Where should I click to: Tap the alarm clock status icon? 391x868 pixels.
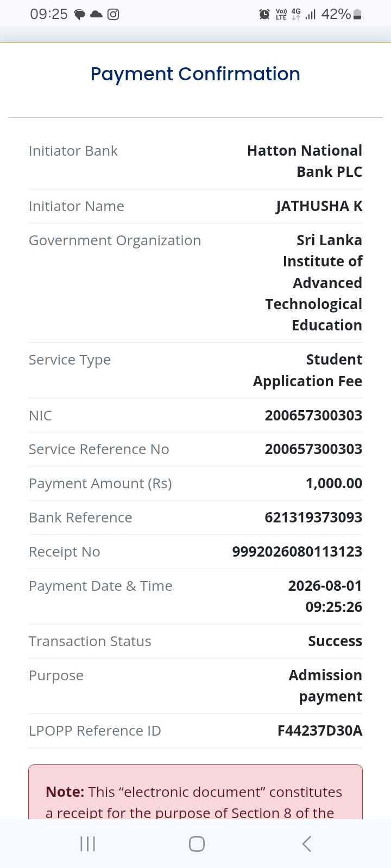pyautogui.click(x=264, y=15)
